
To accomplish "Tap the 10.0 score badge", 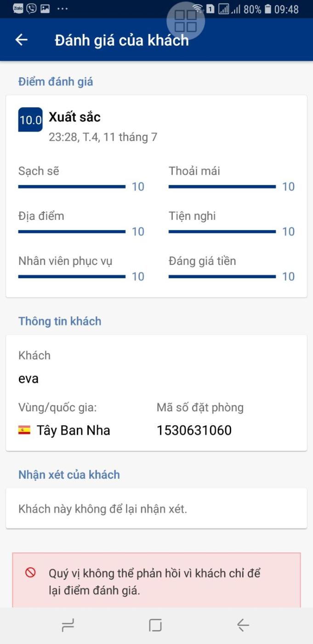I will (x=30, y=120).
